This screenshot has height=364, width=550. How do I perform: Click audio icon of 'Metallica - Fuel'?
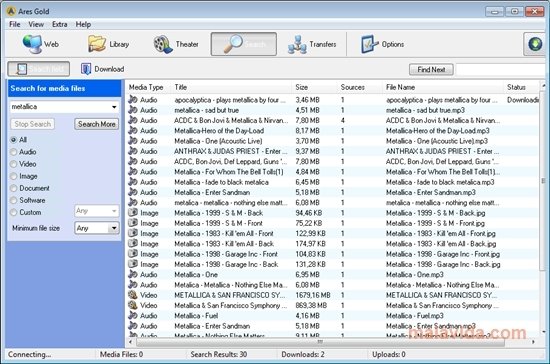coord(133,316)
